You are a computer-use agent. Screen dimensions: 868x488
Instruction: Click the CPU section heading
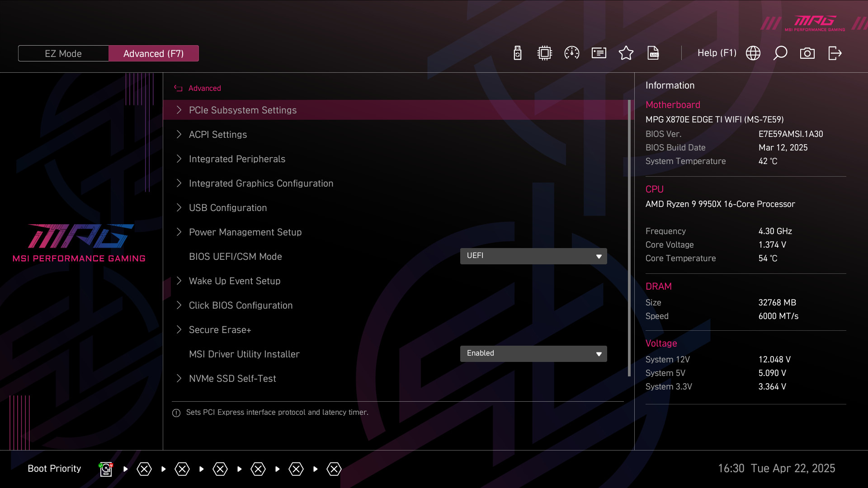pyautogui.click(x=655, y=189)
